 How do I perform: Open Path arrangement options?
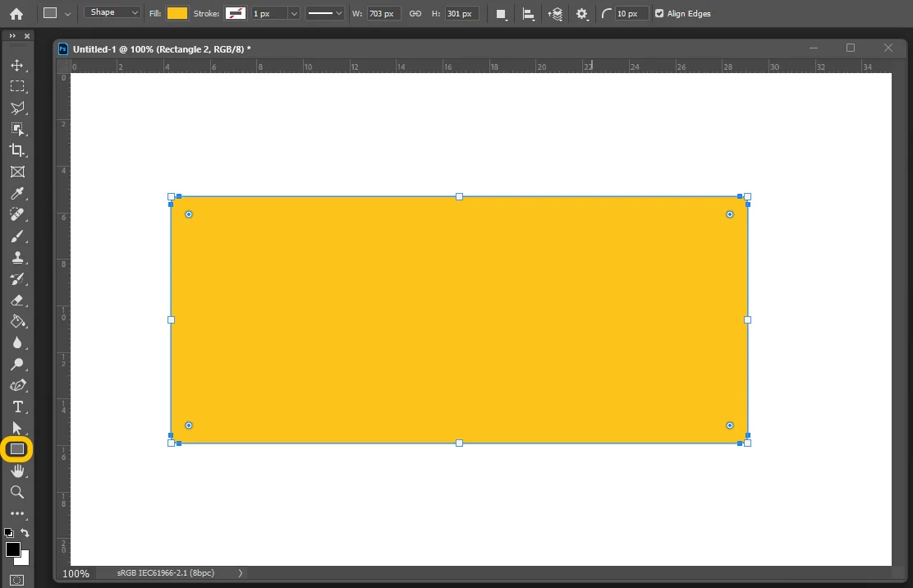(x=555, y=14)
